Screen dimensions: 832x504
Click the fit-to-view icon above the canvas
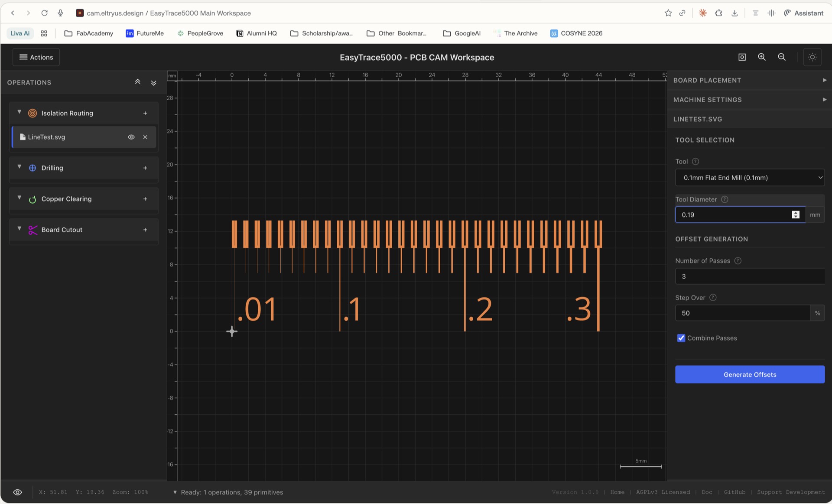tap(742, 57)
